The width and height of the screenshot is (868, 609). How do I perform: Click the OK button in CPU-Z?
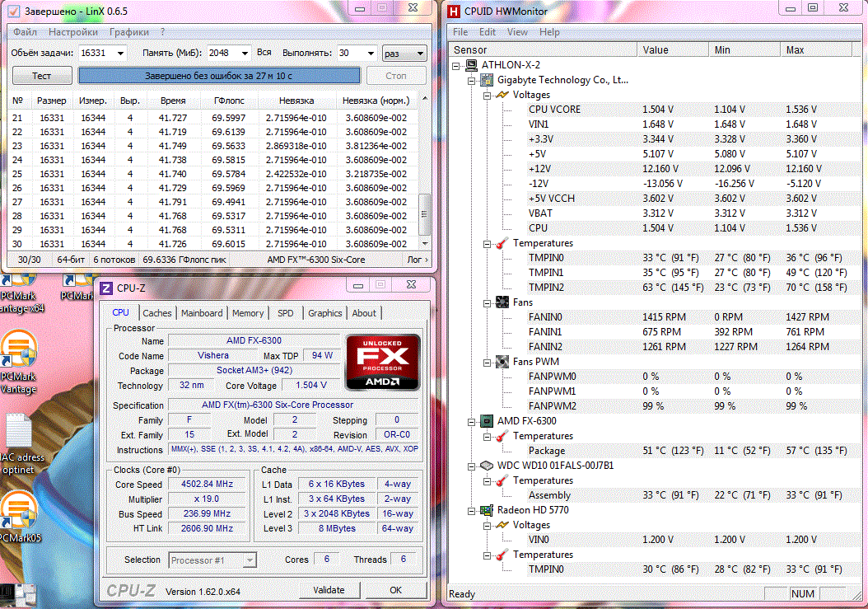(x=396, y=590)
